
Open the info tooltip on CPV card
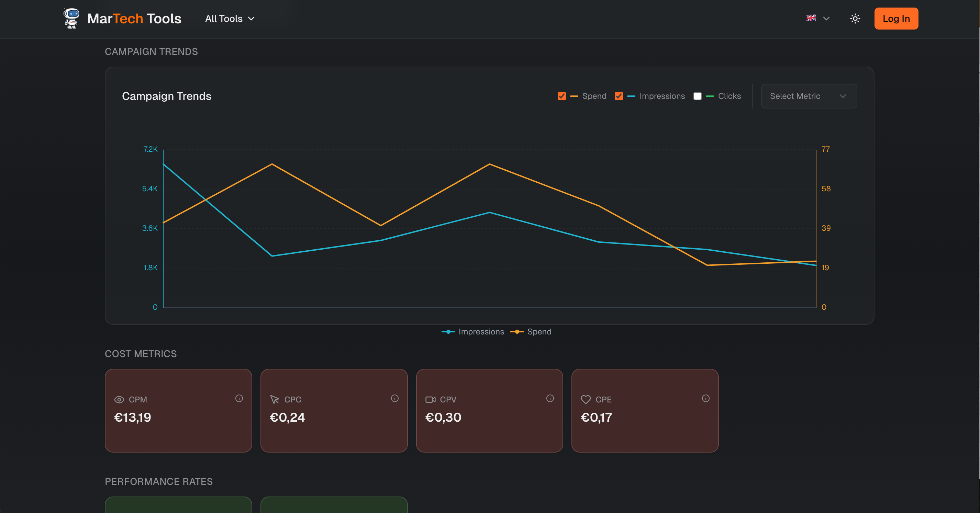point(550,398)
